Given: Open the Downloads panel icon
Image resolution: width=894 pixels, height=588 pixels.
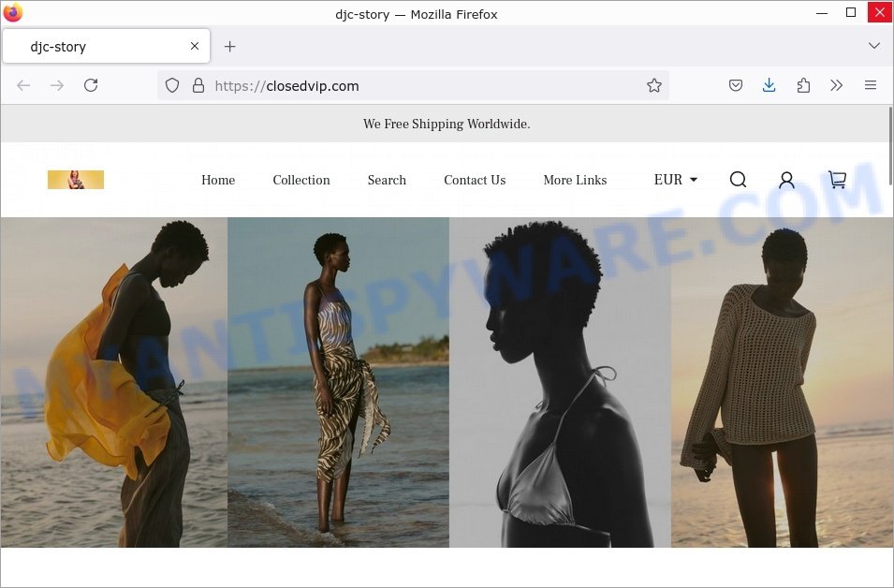Looking at the screenshot, I should [x=769, y=85].
